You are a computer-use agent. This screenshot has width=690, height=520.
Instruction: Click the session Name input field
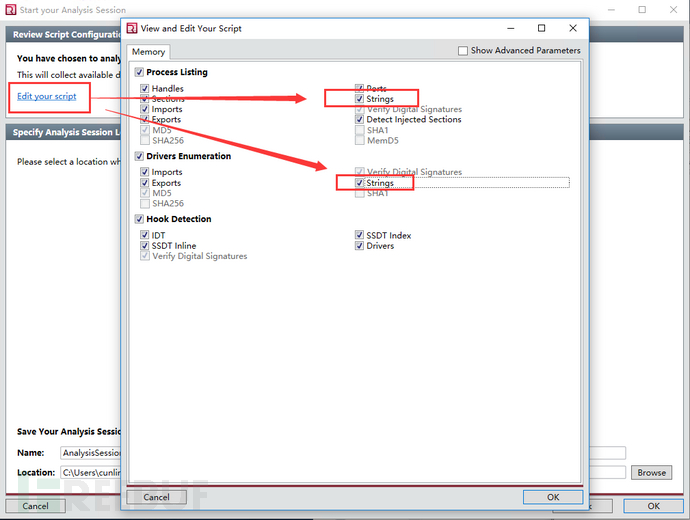point(343,453)
